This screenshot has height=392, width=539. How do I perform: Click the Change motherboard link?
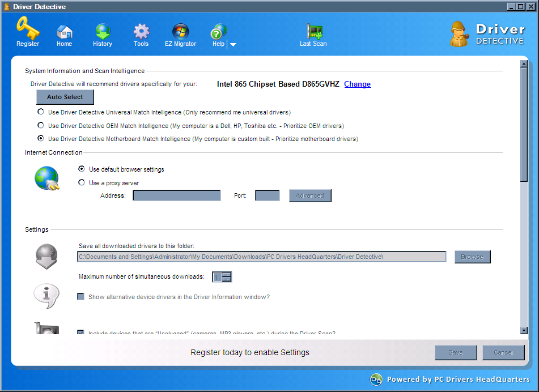point(357,84)
